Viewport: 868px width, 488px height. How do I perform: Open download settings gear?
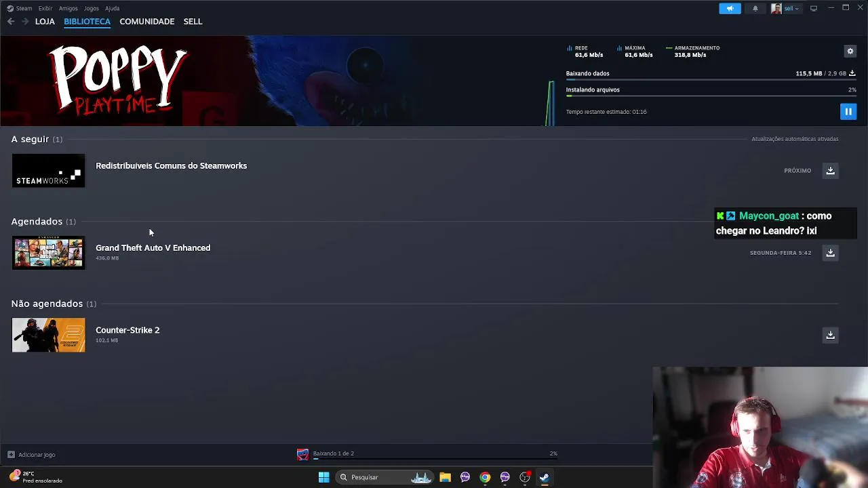pyautogui.click(x=850, y=51)
